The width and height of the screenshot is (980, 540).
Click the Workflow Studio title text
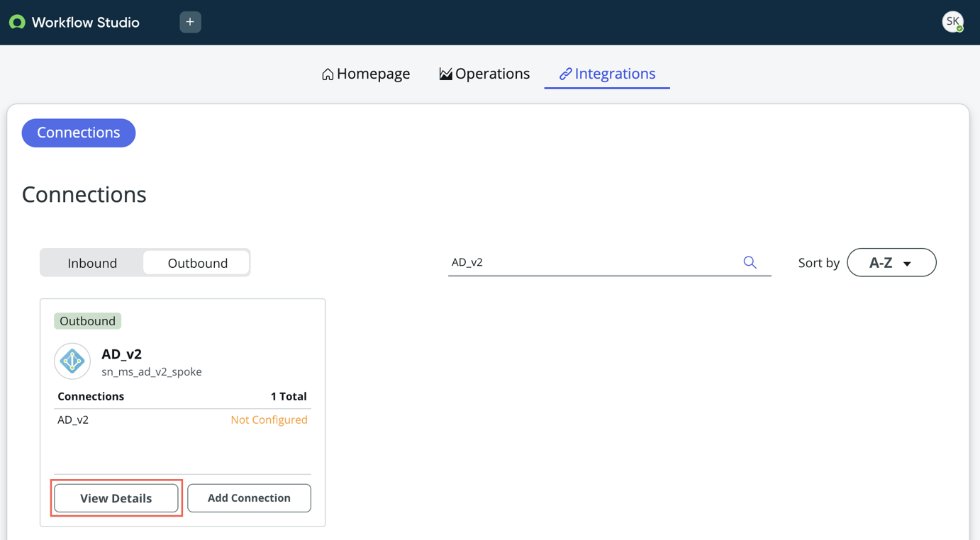tap(86, 23)
